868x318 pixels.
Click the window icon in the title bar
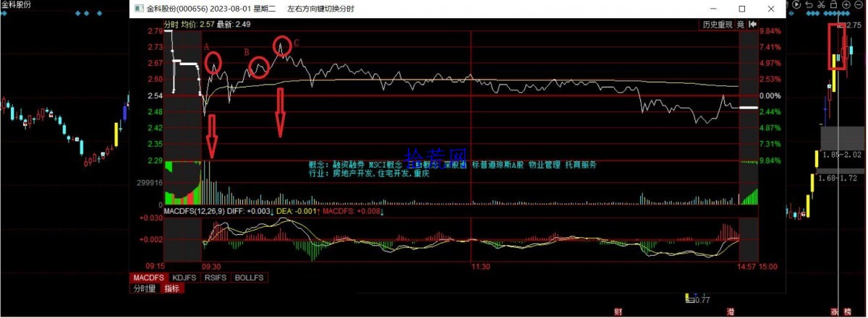[139, 9]
